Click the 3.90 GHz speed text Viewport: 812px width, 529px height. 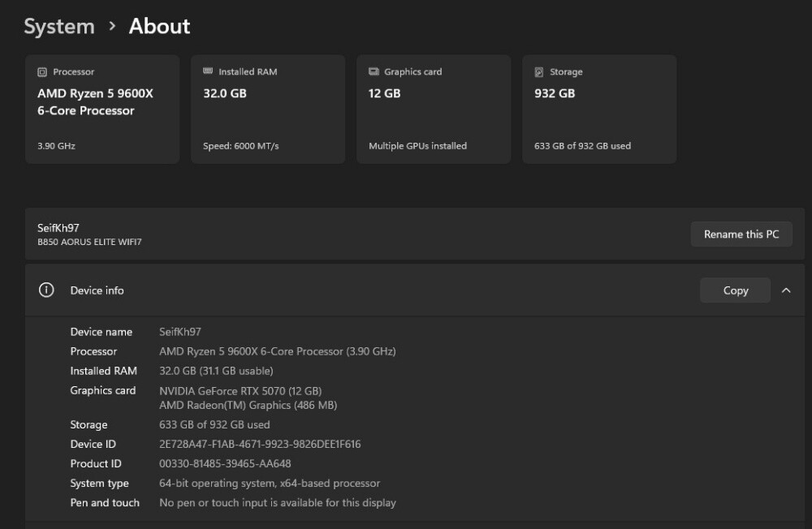57,146
